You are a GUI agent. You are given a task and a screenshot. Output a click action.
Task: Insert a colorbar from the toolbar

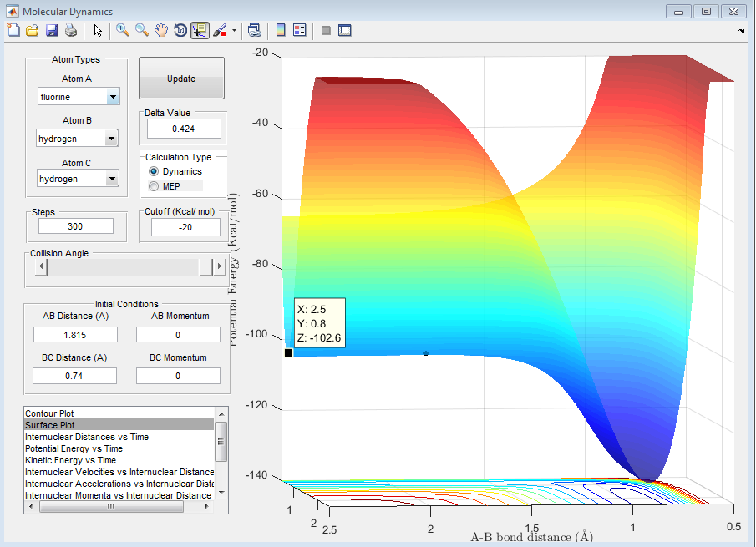coord(281,30)
